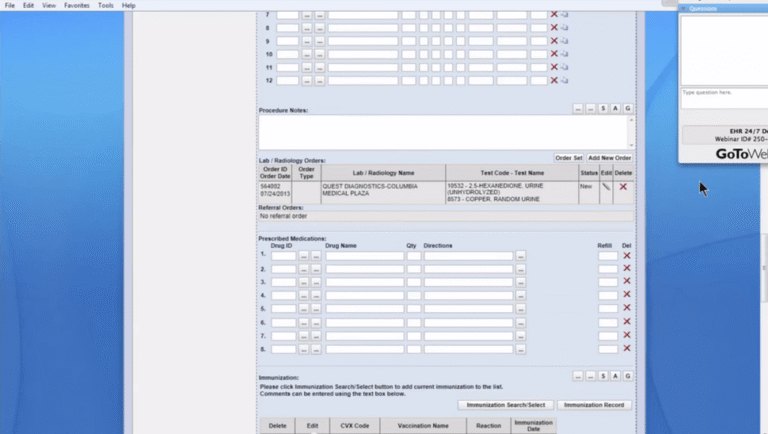
Task: Click the Immunization Record button
Action: tap(594, 405)
